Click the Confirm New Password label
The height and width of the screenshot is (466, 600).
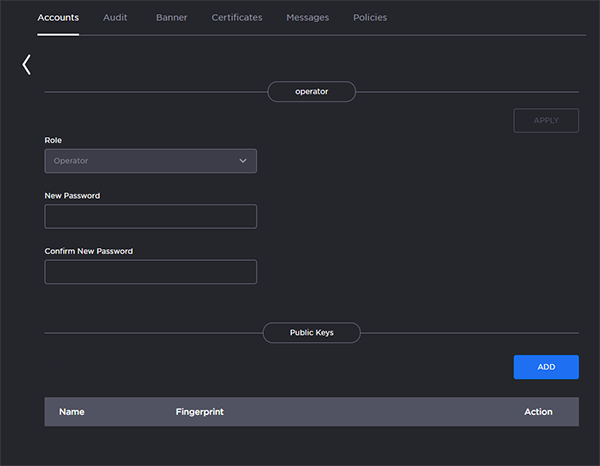(89, 251)
